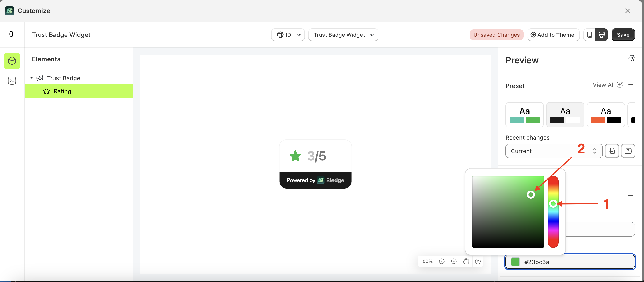Click the zoom out magnifier icon
The width and height of the screenshot is (644, 282).
click(454, 261)
